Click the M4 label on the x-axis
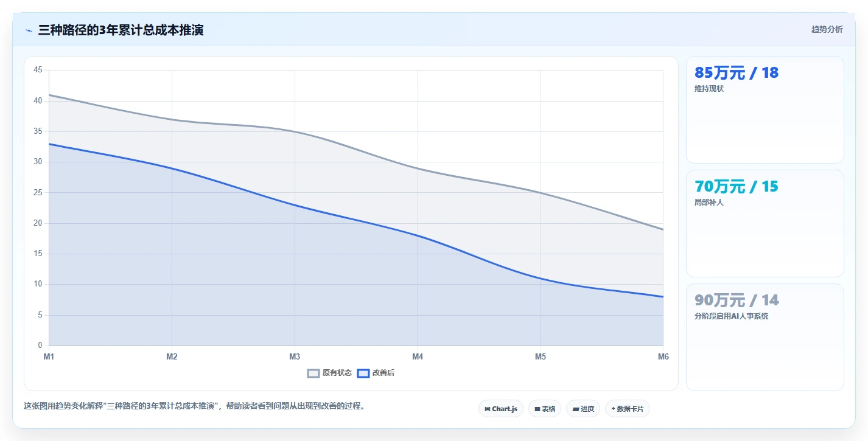 (x=418, y=357)
